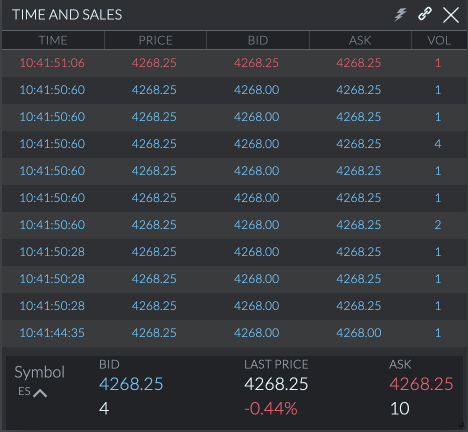Click the BID column header

pos(258,40)
